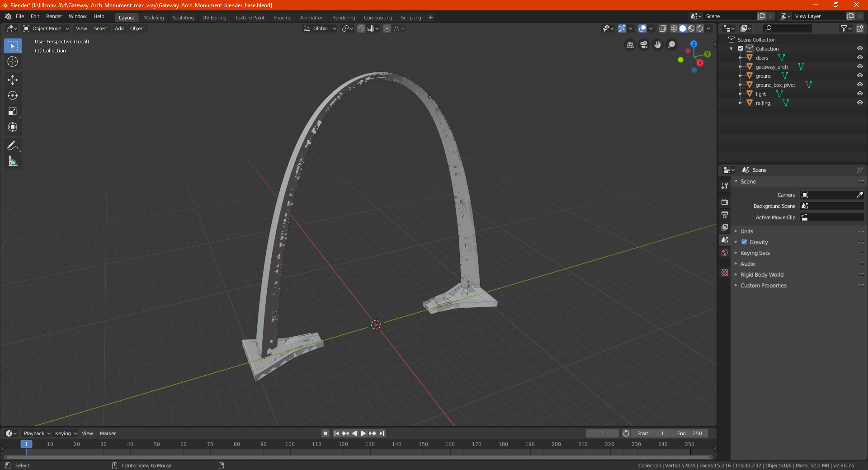Click the zoom magnifier viewport icon
Image resolution: width=868 pixels, height=470 pixels.
click(672, 45)
